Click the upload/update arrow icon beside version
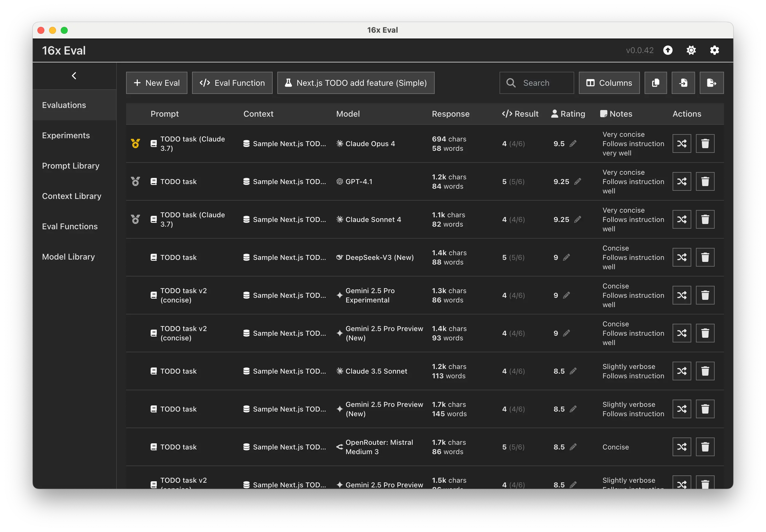 pos(668,50)
